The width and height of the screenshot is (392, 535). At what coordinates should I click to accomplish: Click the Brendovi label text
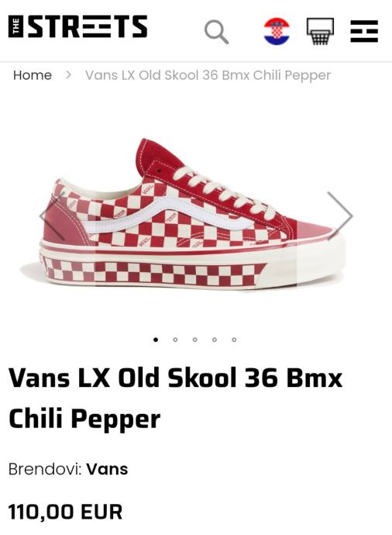point(45,469)
